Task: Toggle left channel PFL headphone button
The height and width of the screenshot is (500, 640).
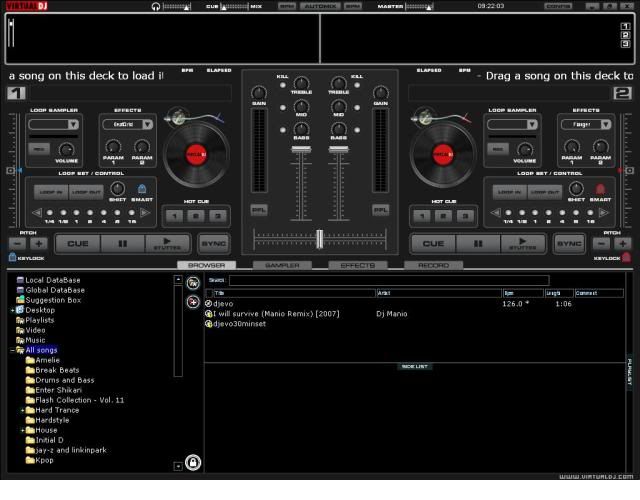Action: [x=259, y=210]
